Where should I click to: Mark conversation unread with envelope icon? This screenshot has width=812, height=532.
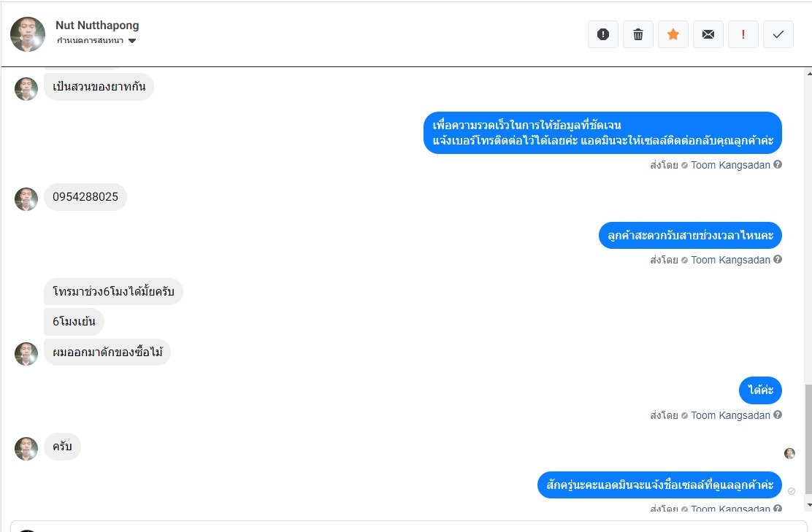pyautogui.click(x=708, y=34)
